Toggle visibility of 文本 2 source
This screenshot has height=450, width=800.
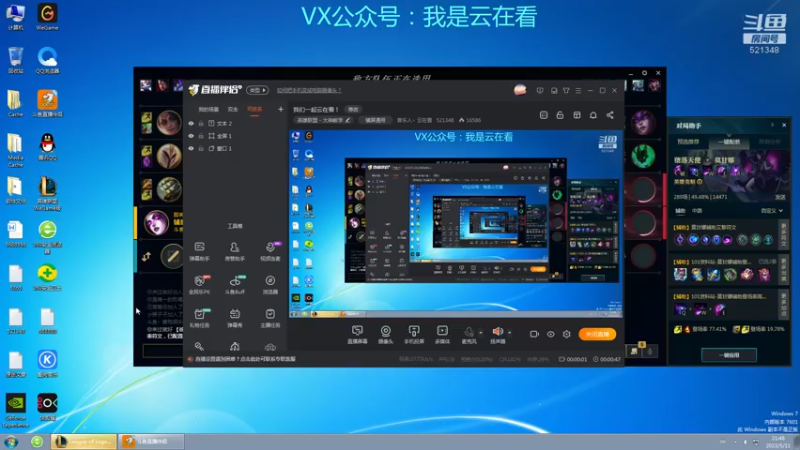(191, 123)
